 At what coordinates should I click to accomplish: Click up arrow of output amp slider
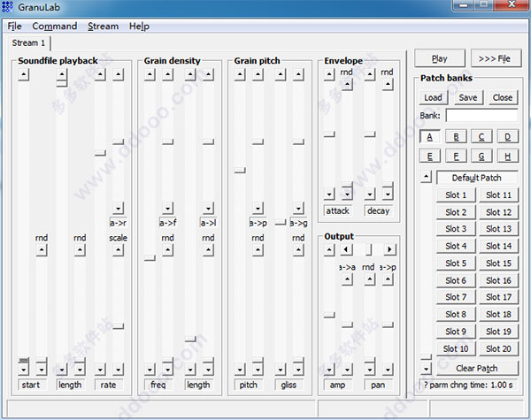(x=329, y=249)
